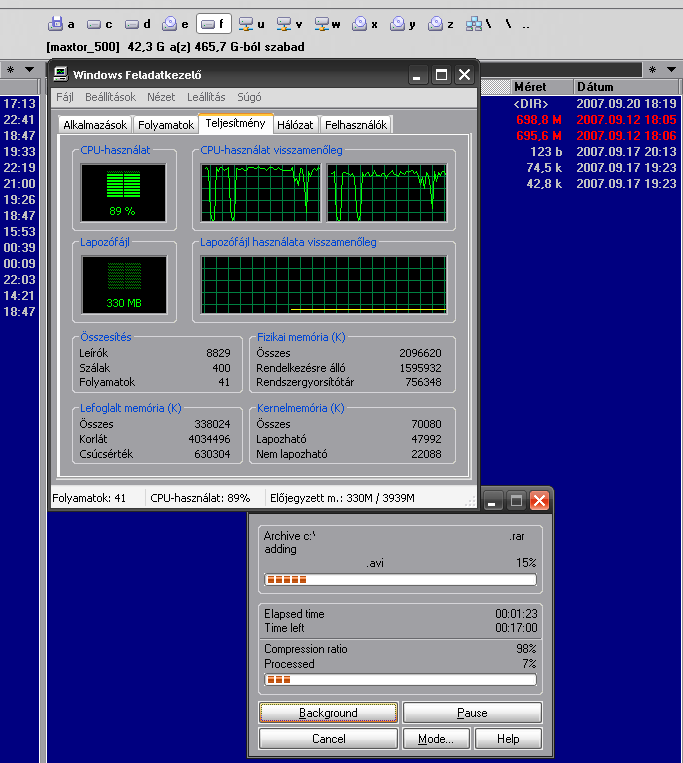This screenshot has width=683, height=763.
Task: Open the Fájl menu
Action: (65, 97)
